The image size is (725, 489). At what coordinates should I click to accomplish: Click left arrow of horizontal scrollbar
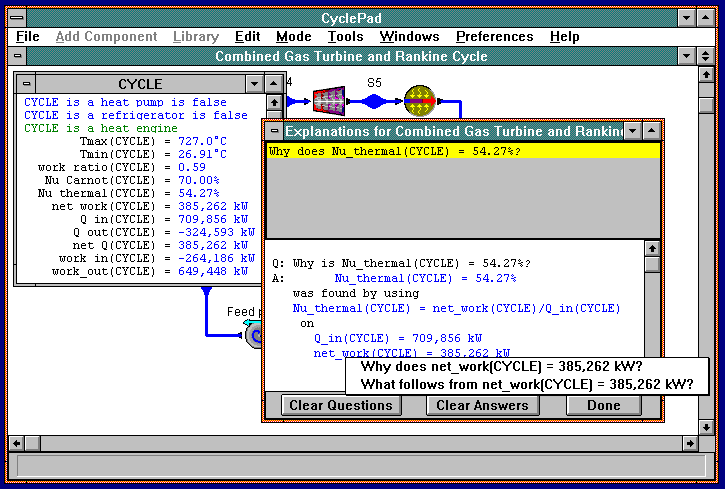pyautogui.click(x=17, y=444)
